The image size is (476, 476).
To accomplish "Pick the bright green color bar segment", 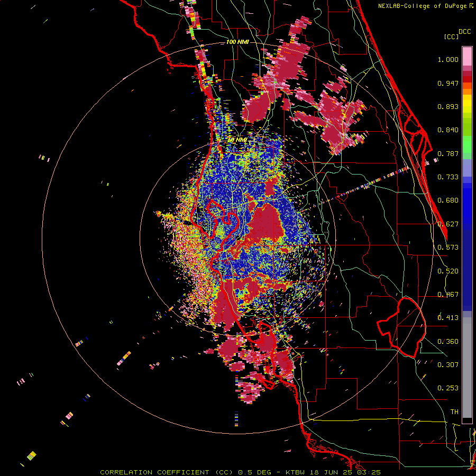I will [467, 144].
